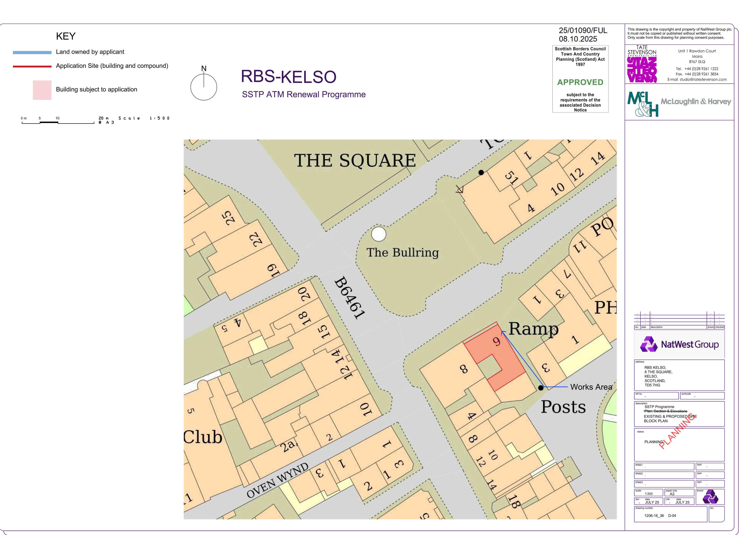Click the B6461 road label
Screen dimensions: 756x535
tap(350, 298)
